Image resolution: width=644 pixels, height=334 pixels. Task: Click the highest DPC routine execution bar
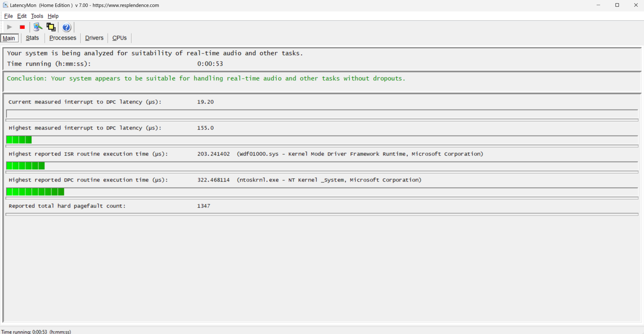[322, 192]
